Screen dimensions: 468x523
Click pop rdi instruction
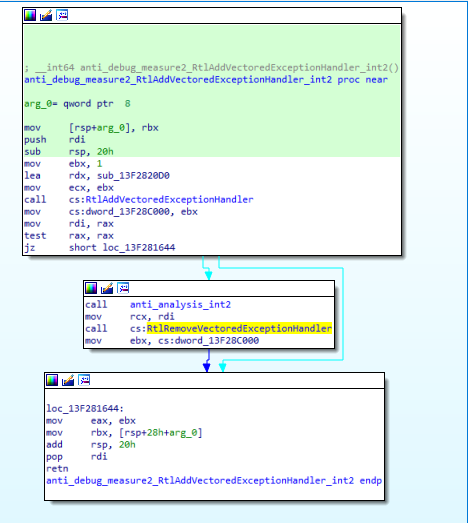coord(77,457)
